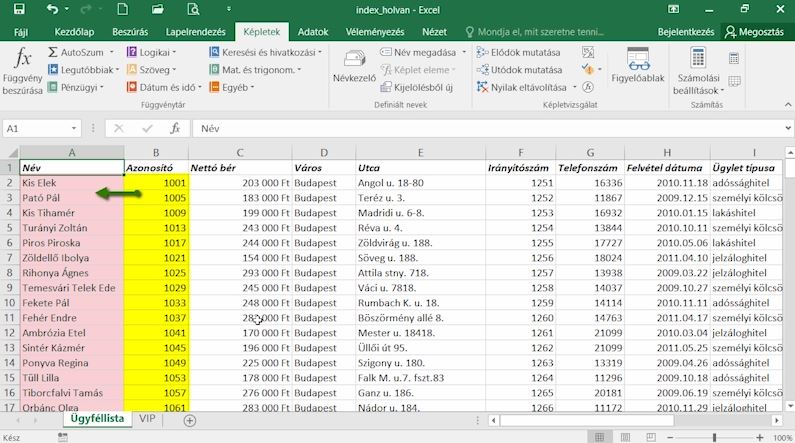The image size is (795, 443).
Task: Switch to Normal view in status bar
Action: tap(599, 437)
